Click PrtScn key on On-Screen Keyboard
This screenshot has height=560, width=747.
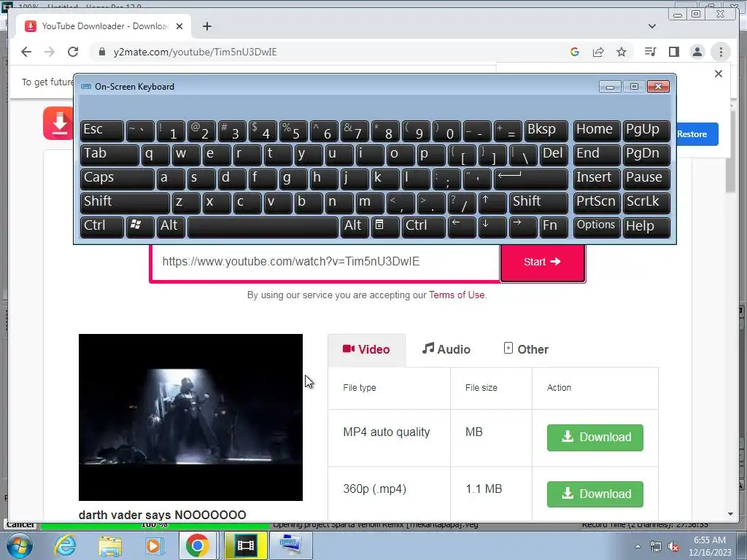(597, 203)
